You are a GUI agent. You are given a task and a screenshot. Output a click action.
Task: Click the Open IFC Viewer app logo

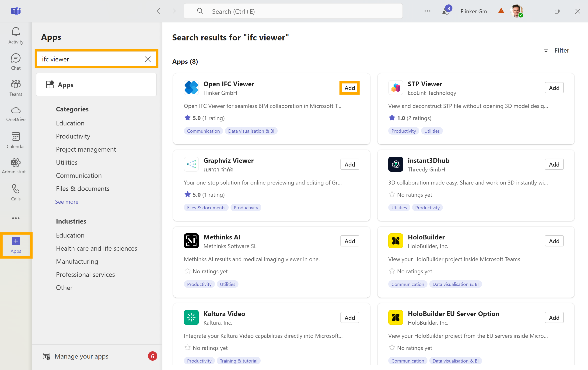(191, 88)
